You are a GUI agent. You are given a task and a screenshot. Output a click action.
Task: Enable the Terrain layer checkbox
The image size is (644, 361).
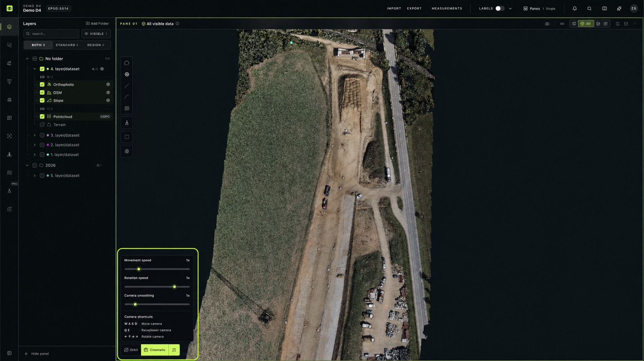point(42,125)
